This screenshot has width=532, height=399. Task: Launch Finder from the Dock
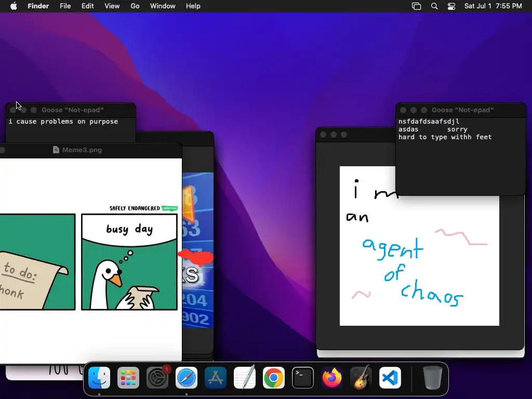99,378
